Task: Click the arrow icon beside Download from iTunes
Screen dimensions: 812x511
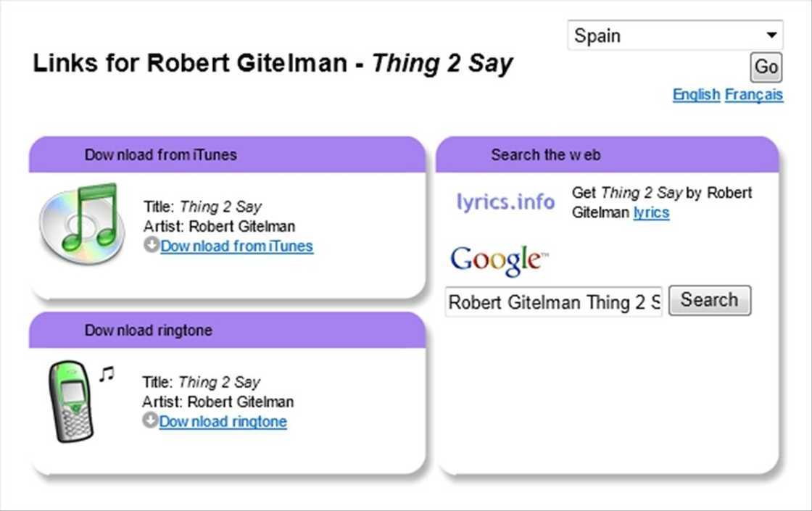Action: click(x=152, y=245)
